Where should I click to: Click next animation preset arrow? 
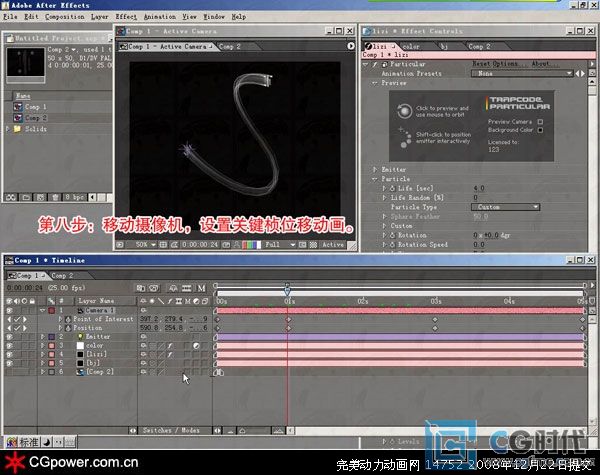click(x=583, y=73)
